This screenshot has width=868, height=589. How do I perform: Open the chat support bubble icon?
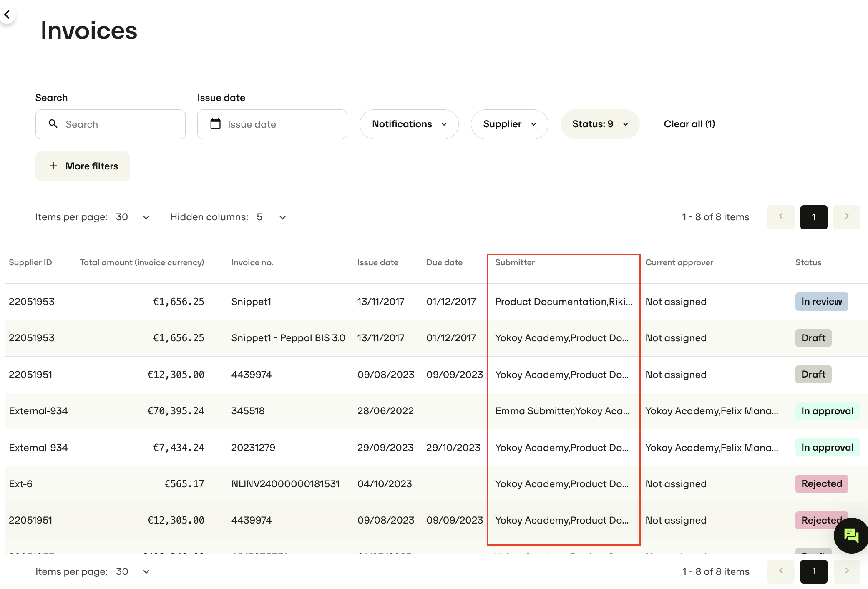(x=850, y=535)
